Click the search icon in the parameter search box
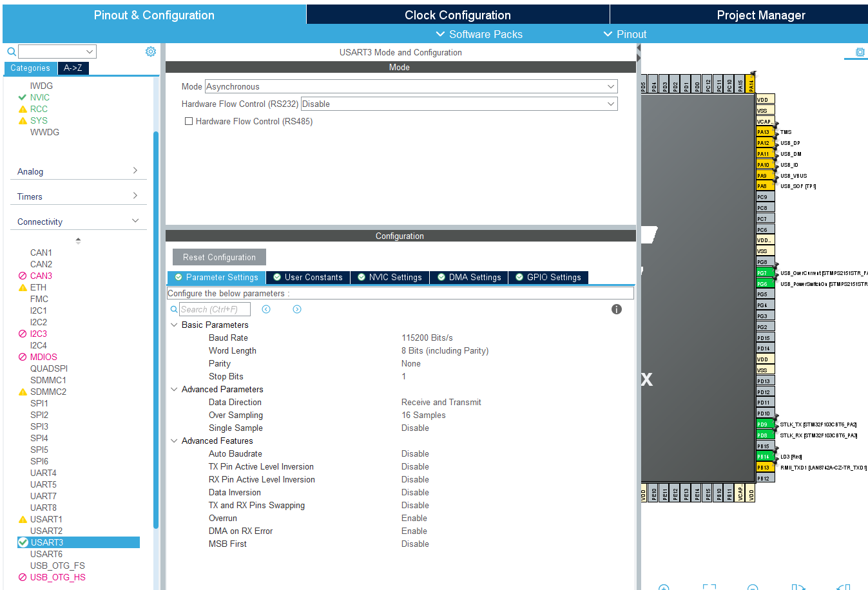 point(174,309)
